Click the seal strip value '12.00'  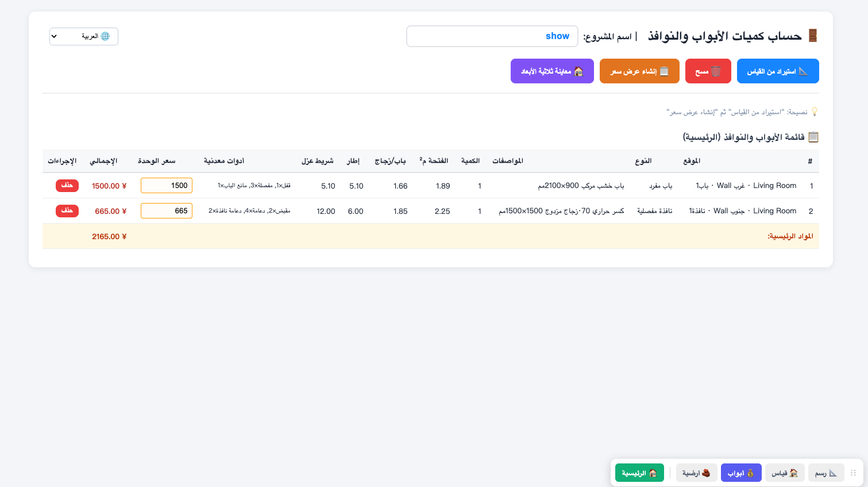coord(326,211)
